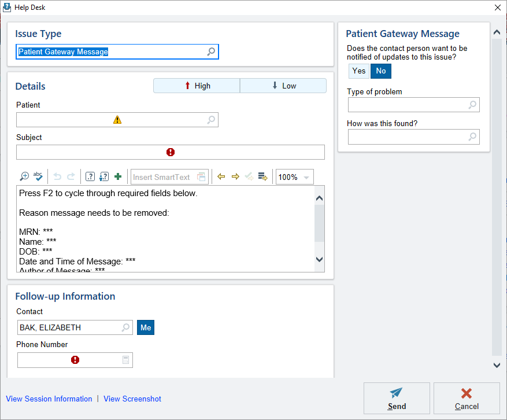Go to previous field with left arrow

tap(221, 177)
